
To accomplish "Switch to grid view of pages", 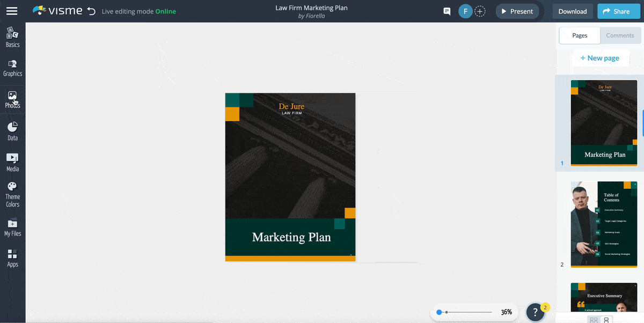I will coord(594,320).
